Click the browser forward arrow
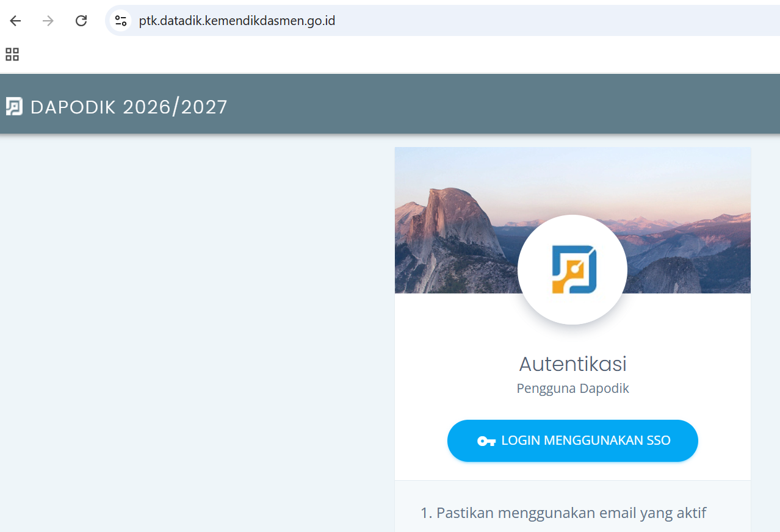This screenshot has height=532, width=780. point(48,21)
